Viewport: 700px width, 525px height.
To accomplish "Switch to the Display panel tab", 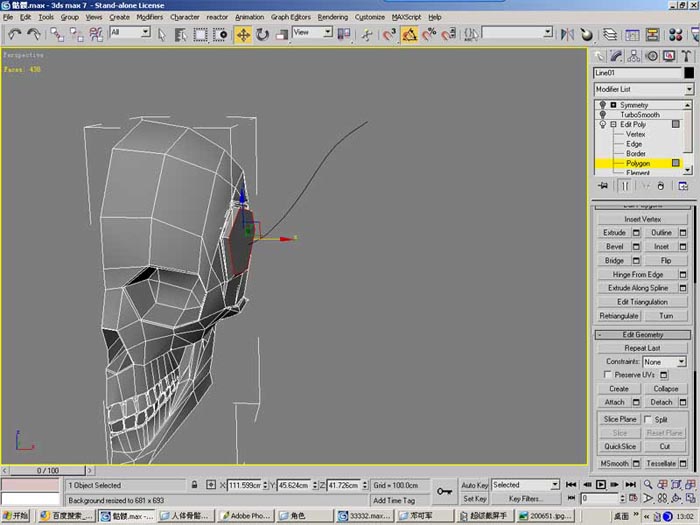I will [669, 56].
